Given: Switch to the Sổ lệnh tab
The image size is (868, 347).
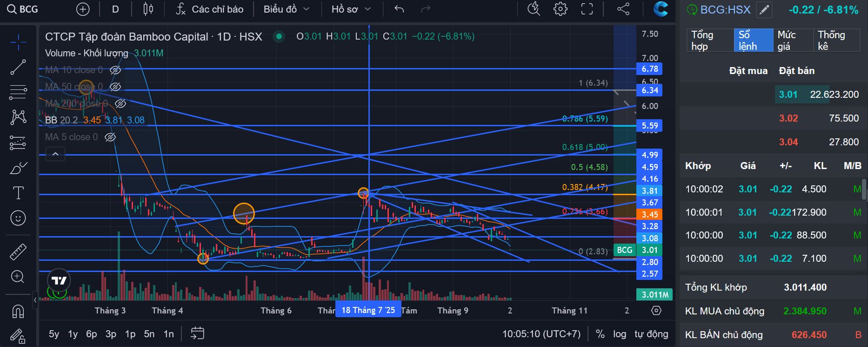Looking at the screenshot, I should coord(754,41).
